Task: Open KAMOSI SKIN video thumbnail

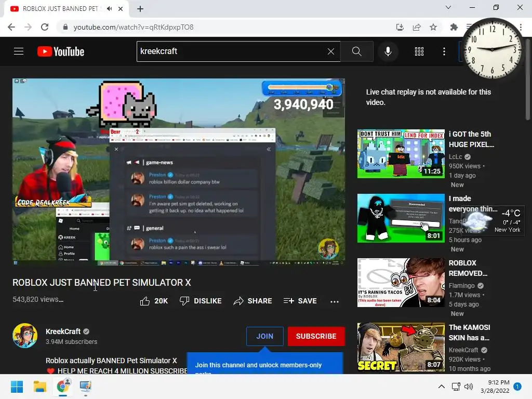Action: [x=401, y=347]
